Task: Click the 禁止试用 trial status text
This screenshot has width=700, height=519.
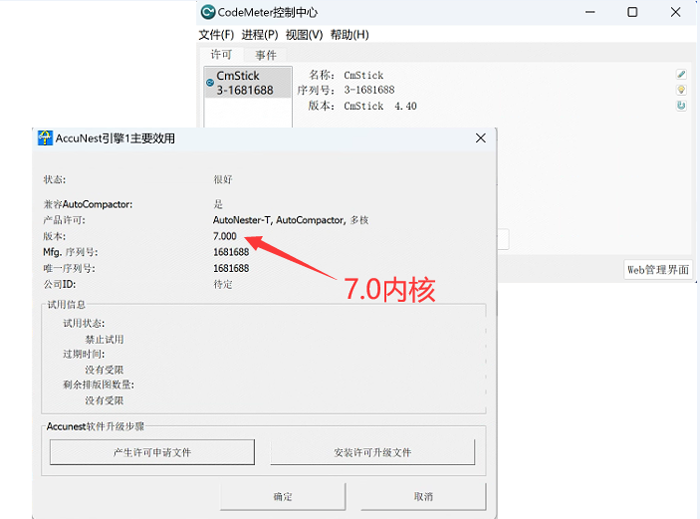Action: [104, 339]
